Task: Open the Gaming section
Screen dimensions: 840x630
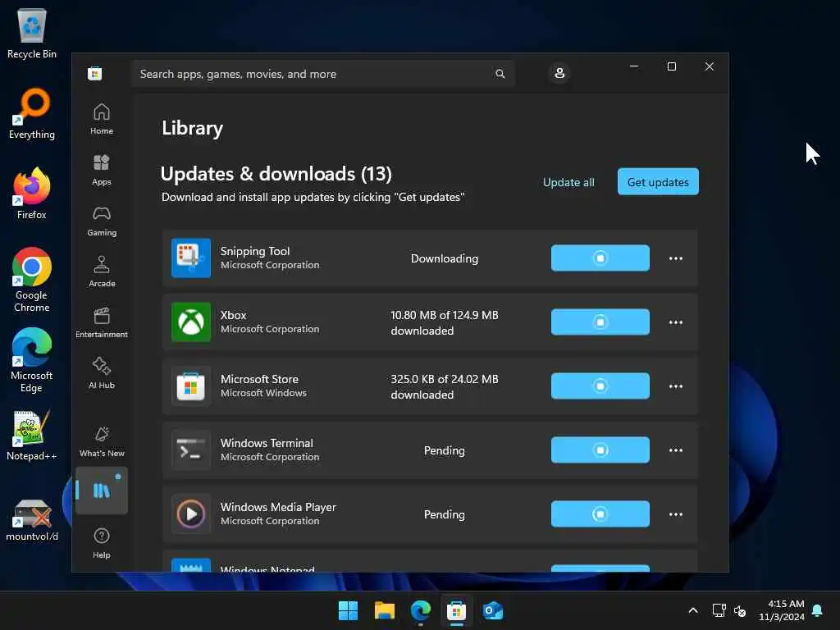Action: pyautogui.click(x=101, y=221)
